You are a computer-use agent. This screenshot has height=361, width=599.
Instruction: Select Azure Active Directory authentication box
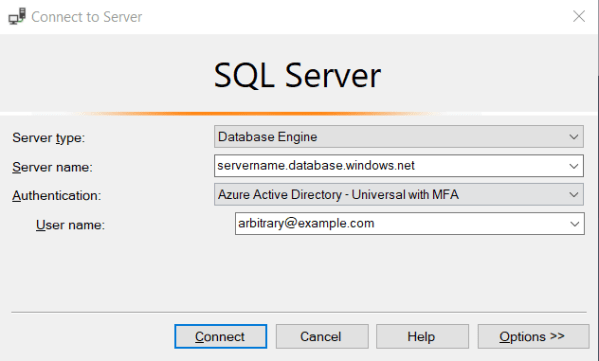(398, 195)
